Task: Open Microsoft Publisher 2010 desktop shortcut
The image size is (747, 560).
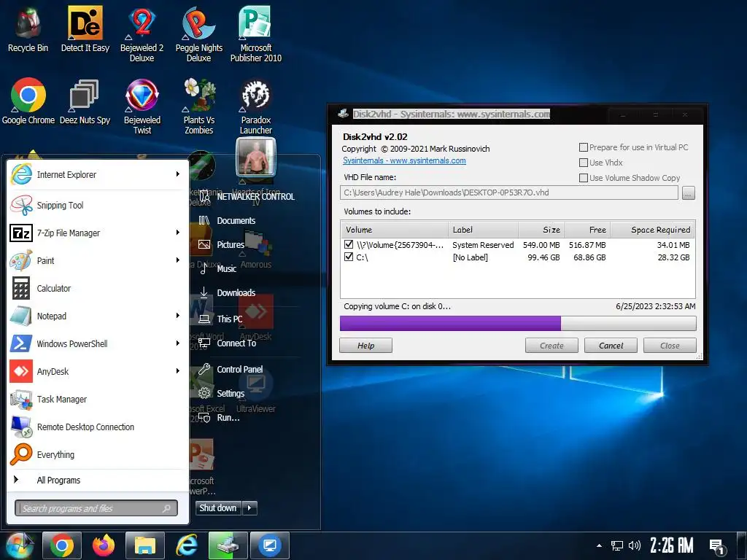Action: [256, 34]
